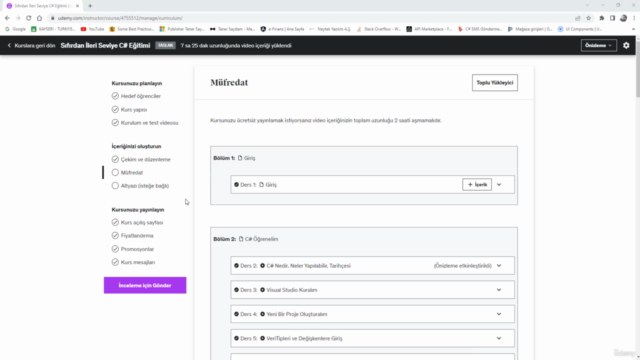Go forward one page in browser
Viewport: 640px width, 360px height.
click(18, 18)
